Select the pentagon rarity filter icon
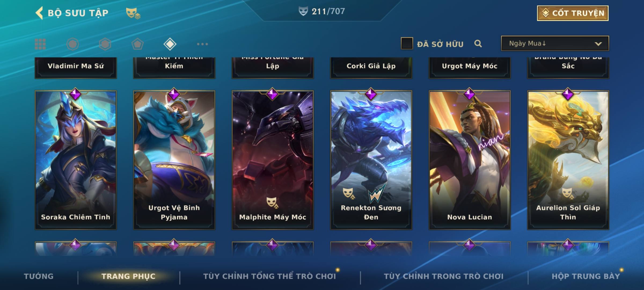Viewport: 644px width, 290px height. tap(137, 44)
